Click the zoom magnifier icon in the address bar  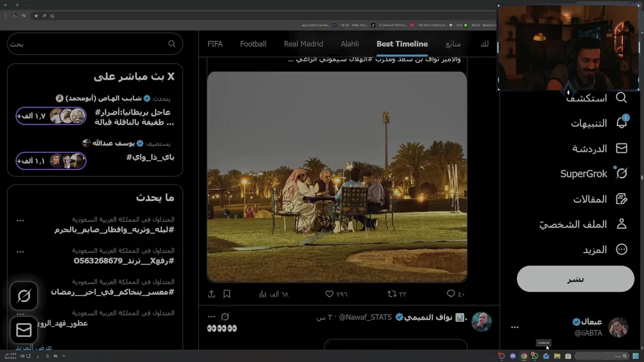click(x=44, y=16)
